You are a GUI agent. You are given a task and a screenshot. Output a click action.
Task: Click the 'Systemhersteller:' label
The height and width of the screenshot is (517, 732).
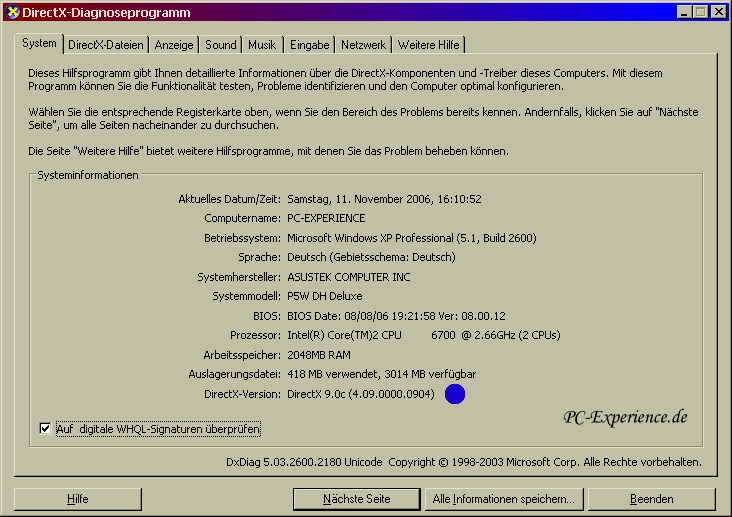coord(239,277)
